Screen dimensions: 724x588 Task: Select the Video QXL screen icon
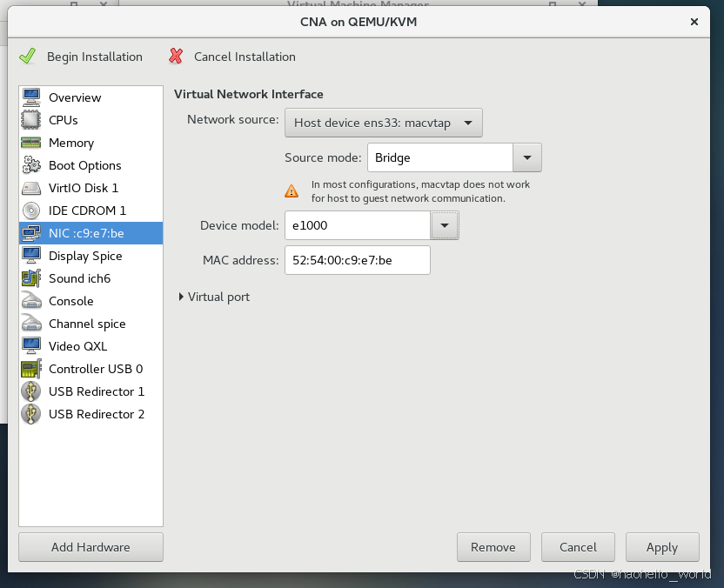(31, 346)
